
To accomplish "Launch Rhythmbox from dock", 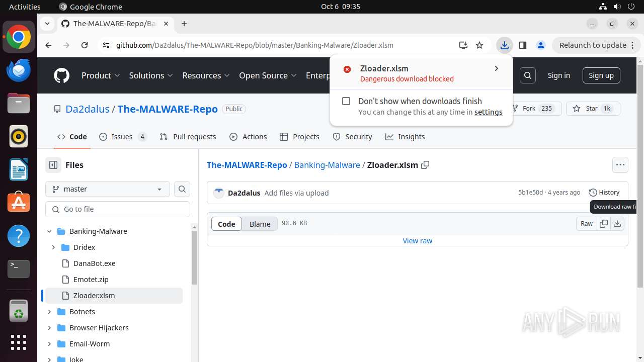I will tap(19, 136).
